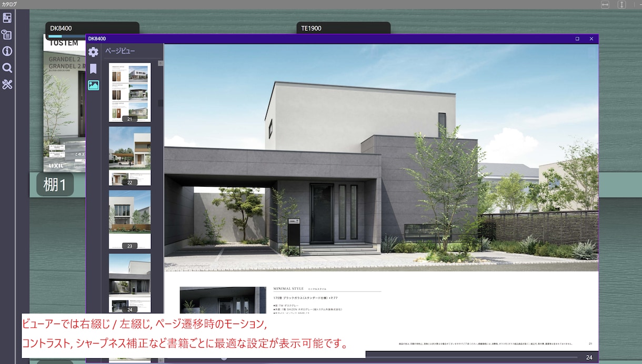Click the main house page image
This screenshot has width=642, height=364.
pos(381,158)
